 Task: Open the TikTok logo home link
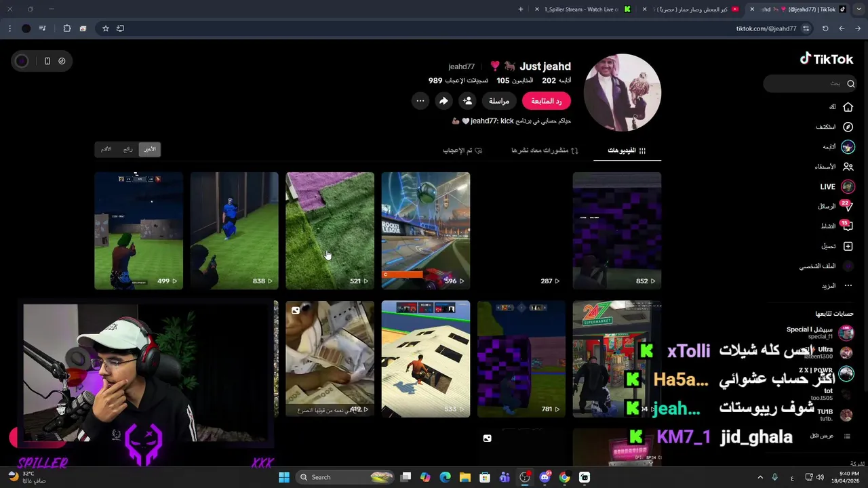click(x=827, y=59)
